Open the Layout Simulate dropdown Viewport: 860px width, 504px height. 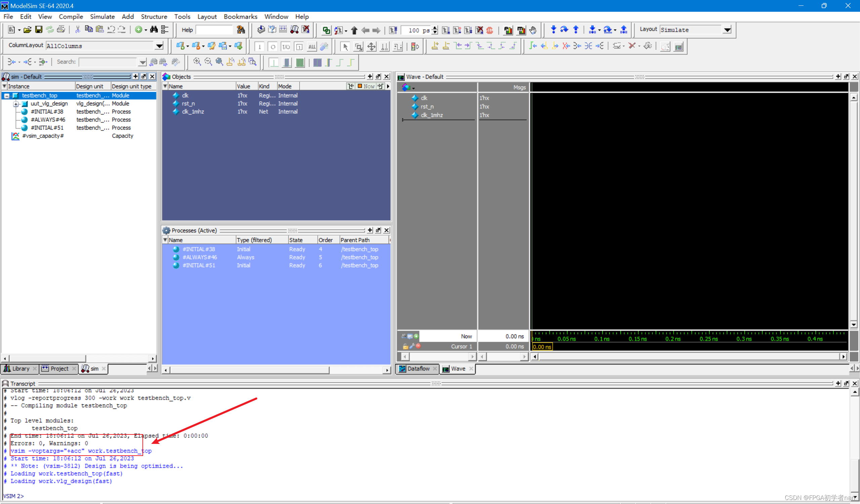point(727,30)
